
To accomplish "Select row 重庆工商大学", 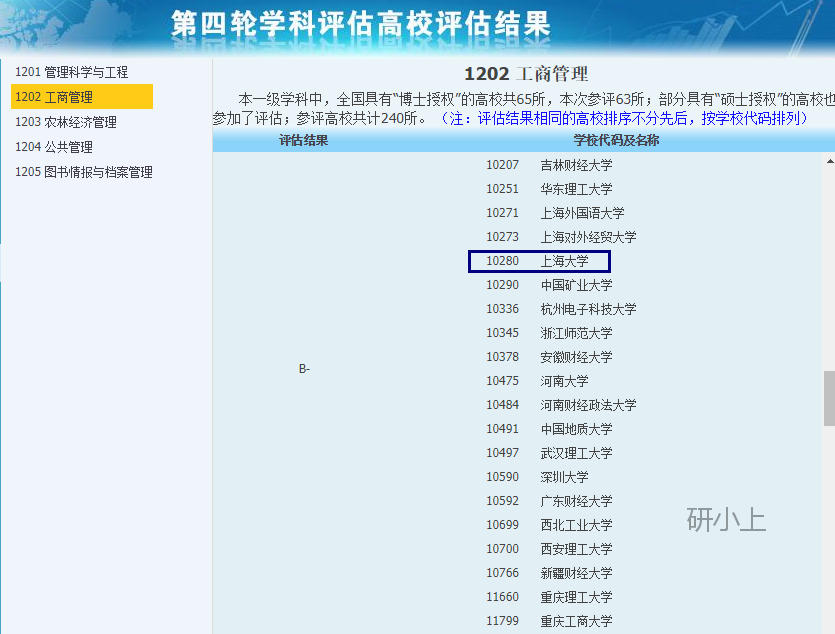I will [x=549, y=621].
